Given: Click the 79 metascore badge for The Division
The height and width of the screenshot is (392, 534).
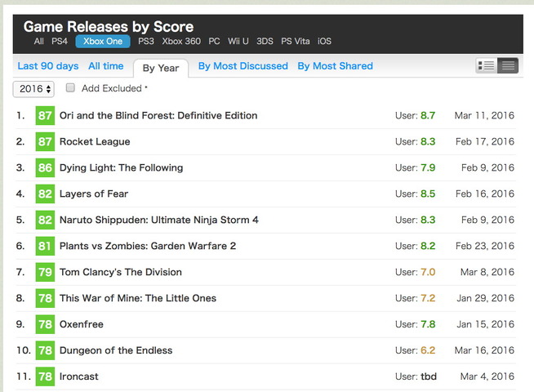Looking at the screenshot, I should pyautogui.click(x=45, y=272).
